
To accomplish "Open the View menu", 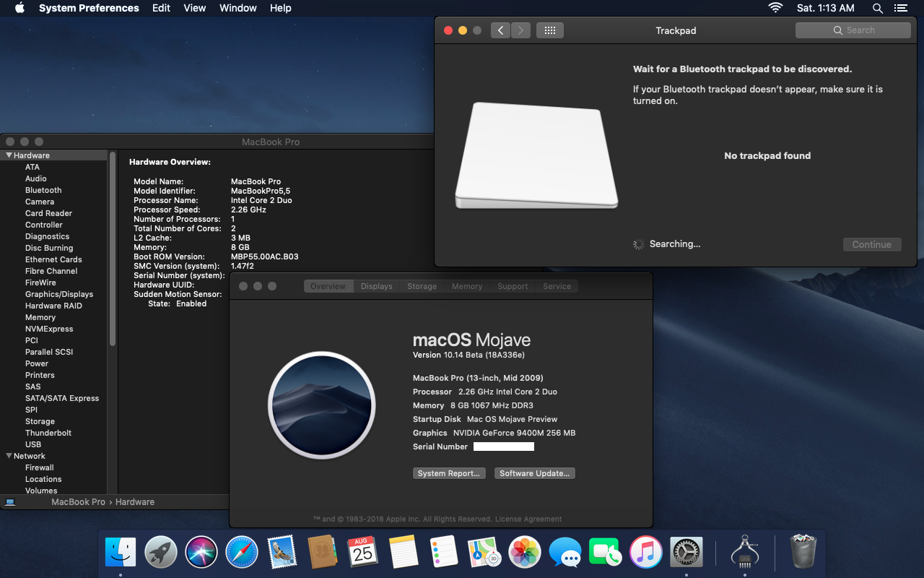I will [x=195, y=8].
